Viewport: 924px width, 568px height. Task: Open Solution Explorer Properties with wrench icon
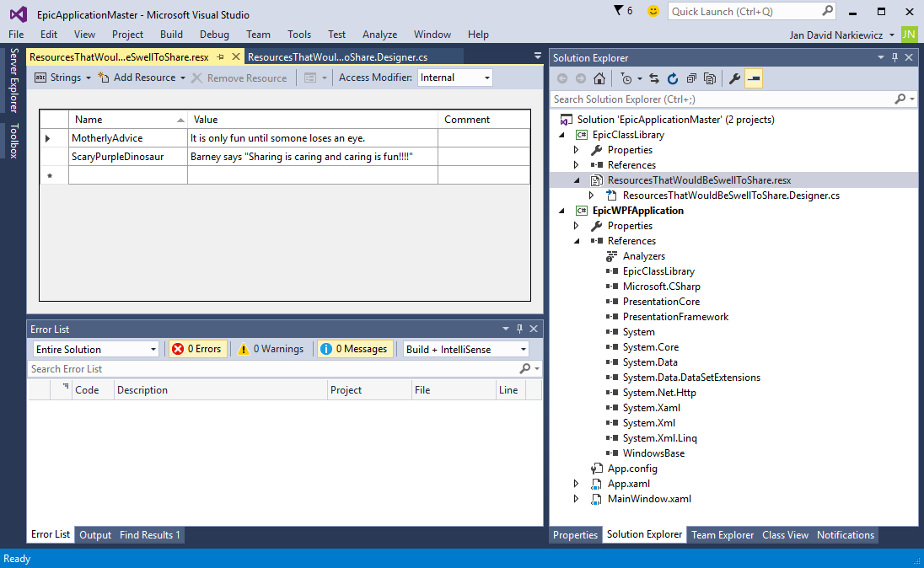pos(733,78)
